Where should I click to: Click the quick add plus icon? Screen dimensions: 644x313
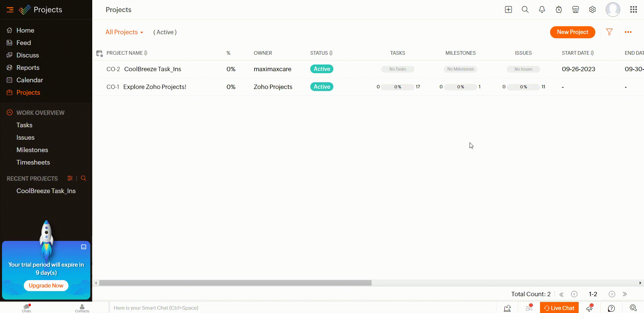508,10
